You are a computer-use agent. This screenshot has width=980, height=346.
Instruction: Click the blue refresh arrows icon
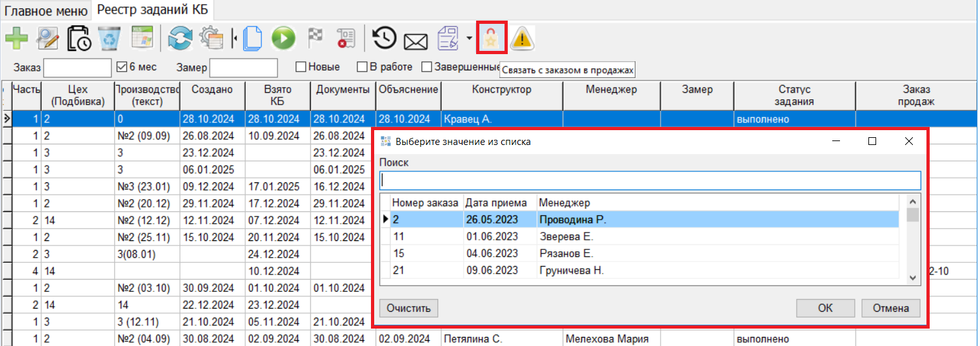coord(180,39)
